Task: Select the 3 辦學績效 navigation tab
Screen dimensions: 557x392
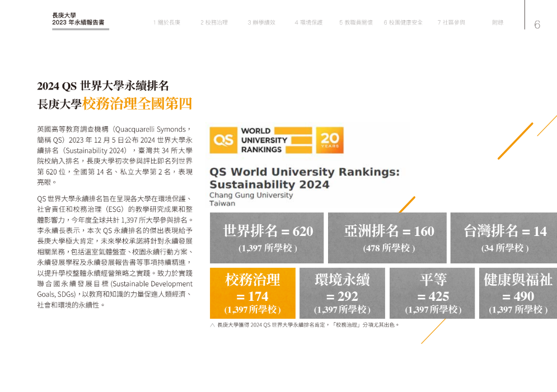Action: (x=261, y=22)
